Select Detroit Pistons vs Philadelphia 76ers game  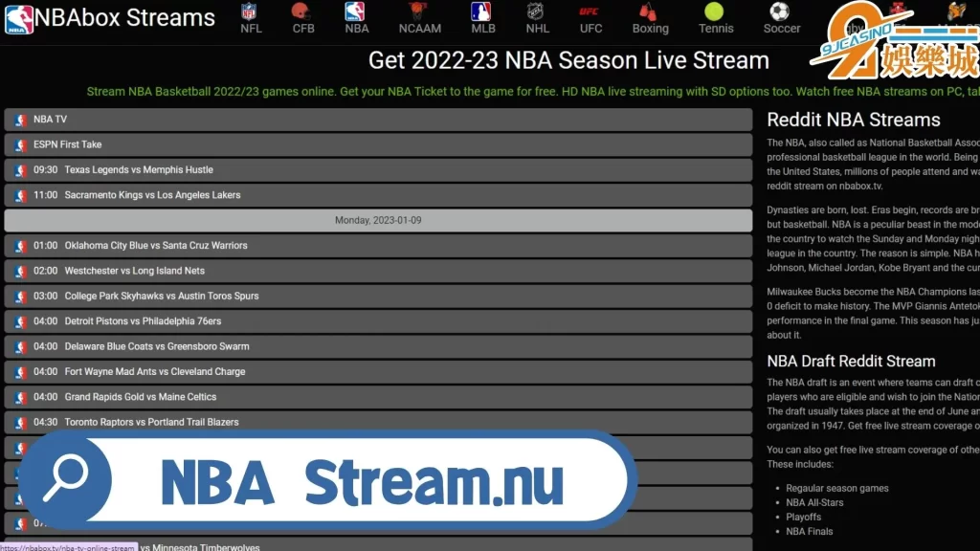click(x=378, y=321)
